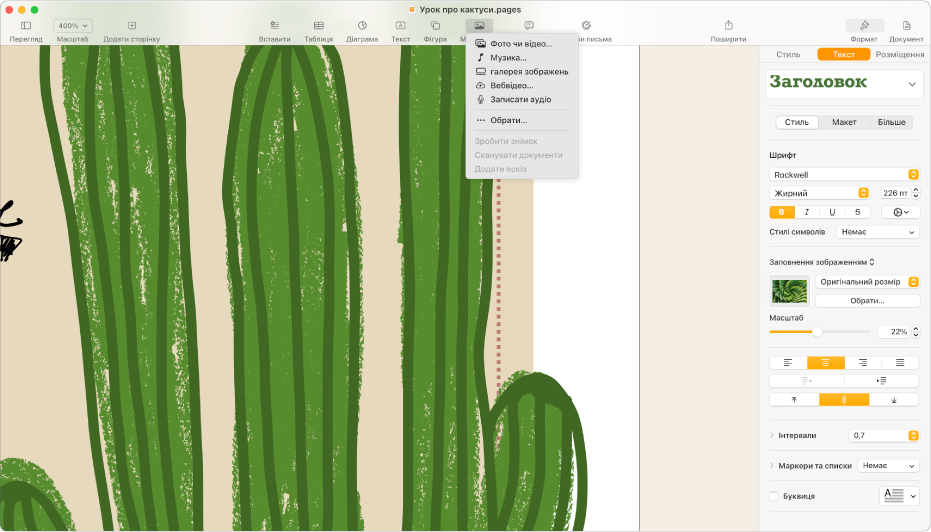Enable the Буквиця drop cap checkbox
Image resolution: width=931 pixels, height=532 pixels.
click(x=774, y=496)
